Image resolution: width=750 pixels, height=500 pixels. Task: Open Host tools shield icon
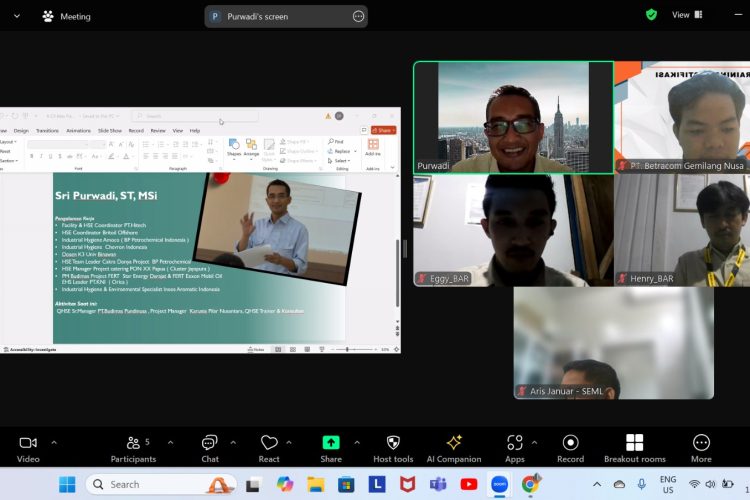[x=393, y=443]
